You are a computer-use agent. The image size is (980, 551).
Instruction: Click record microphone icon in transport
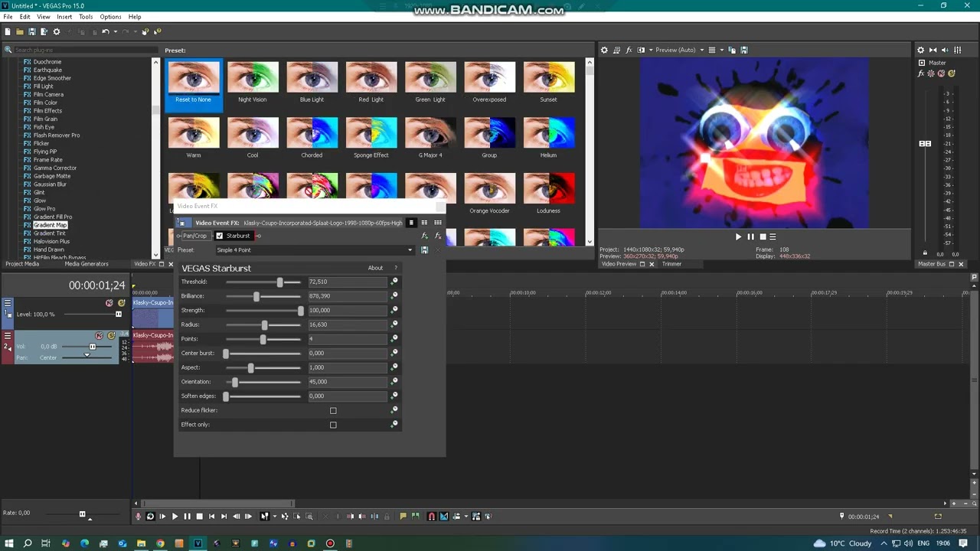(x=138, y=517)
